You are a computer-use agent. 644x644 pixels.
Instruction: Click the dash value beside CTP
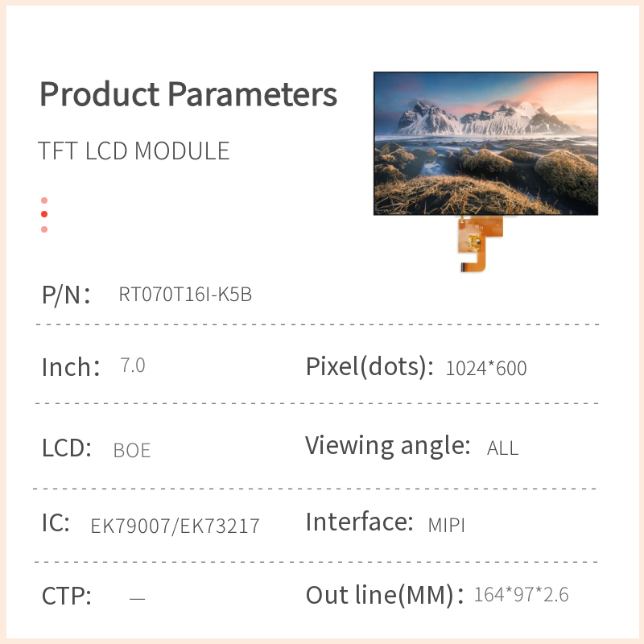[x=138, y=598]
